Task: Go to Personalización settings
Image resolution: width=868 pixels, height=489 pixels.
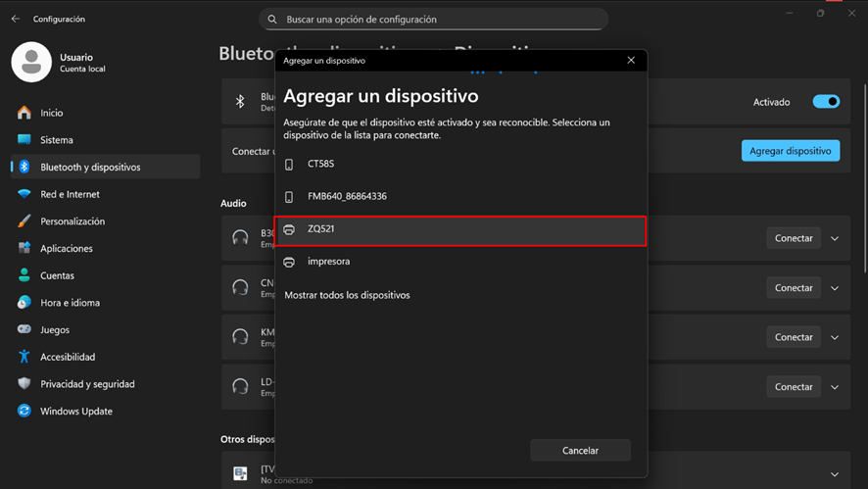Action: 72,221
